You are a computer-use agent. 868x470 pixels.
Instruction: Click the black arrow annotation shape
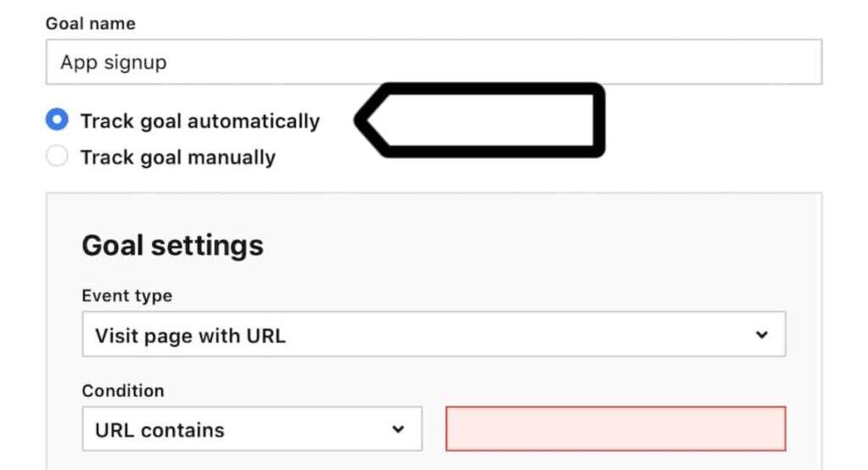(482, 120)
